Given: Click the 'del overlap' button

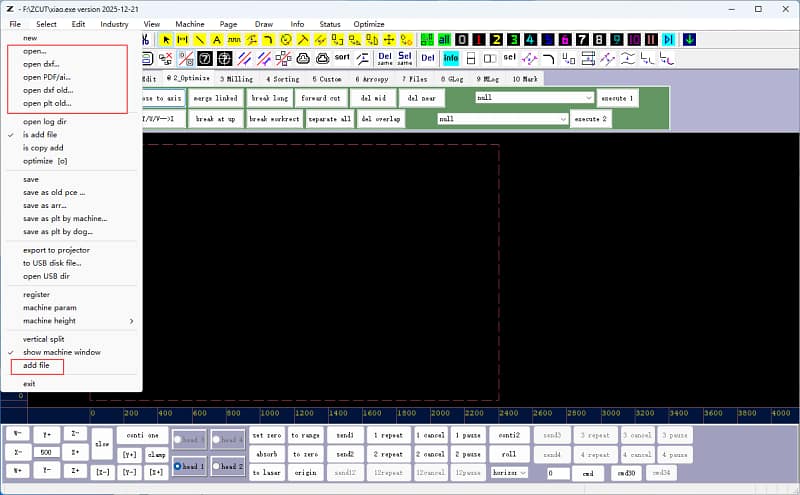Looking at the screenshot, I should pyautogui.click(x=381, y=119).
